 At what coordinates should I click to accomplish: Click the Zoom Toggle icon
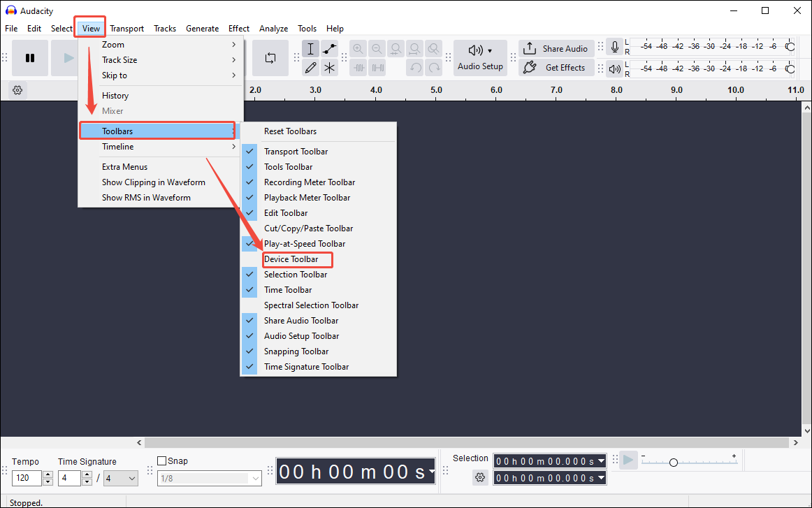(434, 49)
